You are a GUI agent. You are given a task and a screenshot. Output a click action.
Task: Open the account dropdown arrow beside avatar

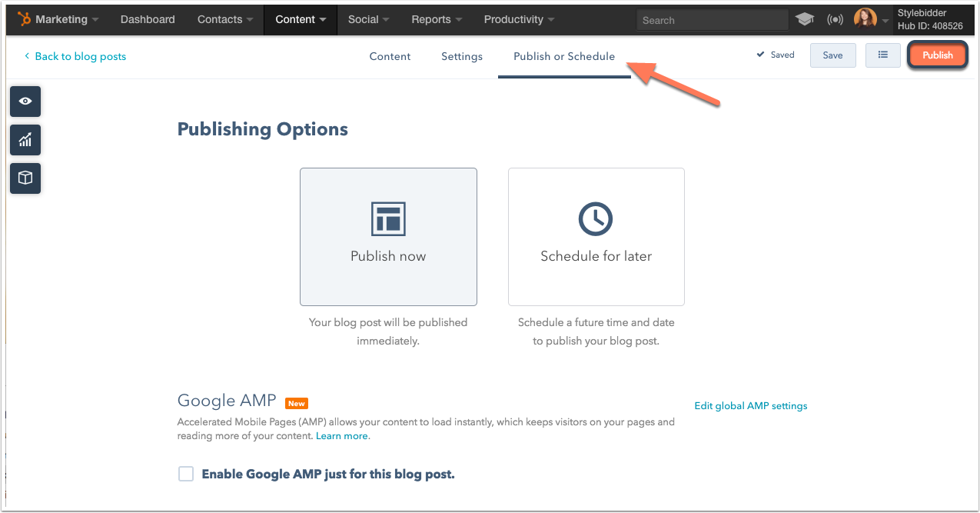(885, 20)
